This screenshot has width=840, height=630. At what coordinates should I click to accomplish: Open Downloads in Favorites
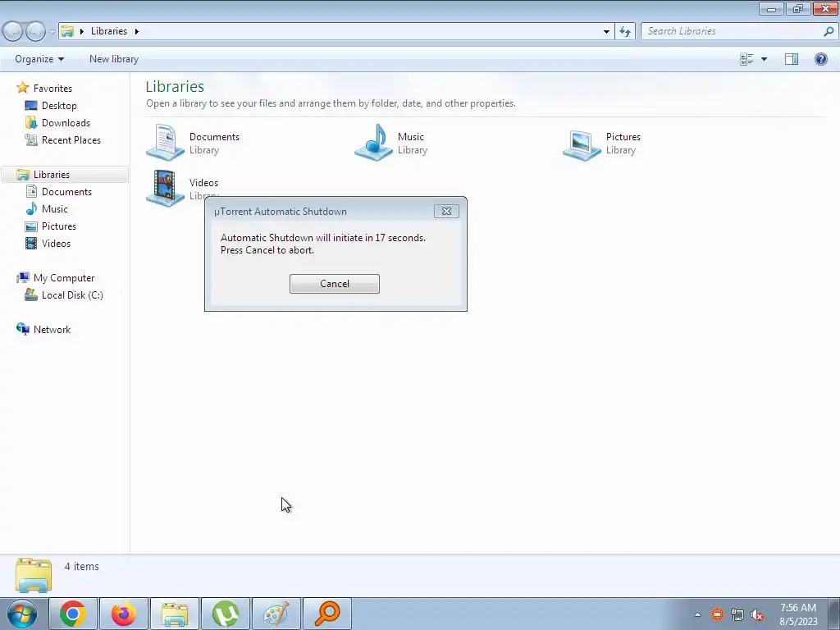point(66,123)
